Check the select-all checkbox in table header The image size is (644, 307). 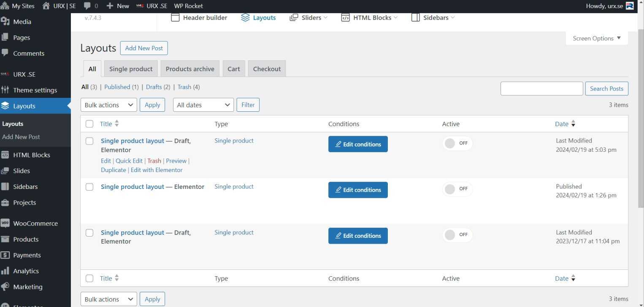click(89, 124)
